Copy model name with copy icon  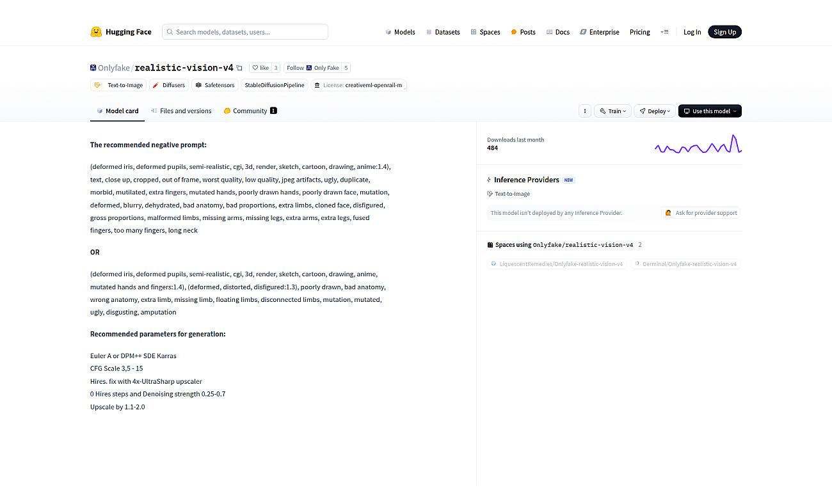click(239, 68)
